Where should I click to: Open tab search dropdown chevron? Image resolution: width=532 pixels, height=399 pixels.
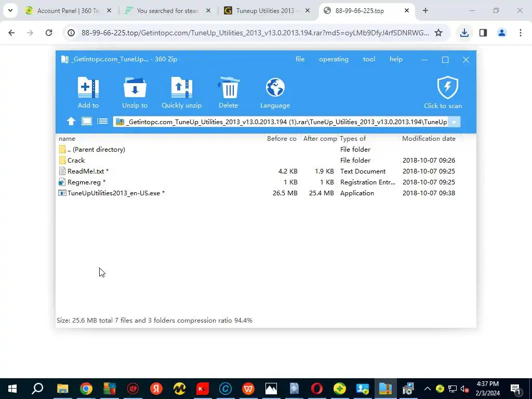coord(10,10)
